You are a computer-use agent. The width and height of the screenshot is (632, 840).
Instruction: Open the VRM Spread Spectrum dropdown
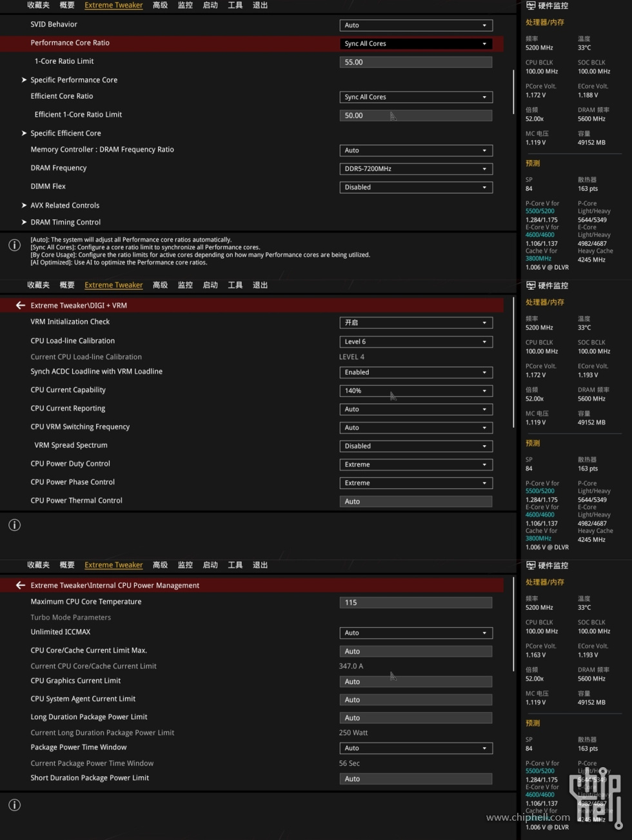coord(416,446)
